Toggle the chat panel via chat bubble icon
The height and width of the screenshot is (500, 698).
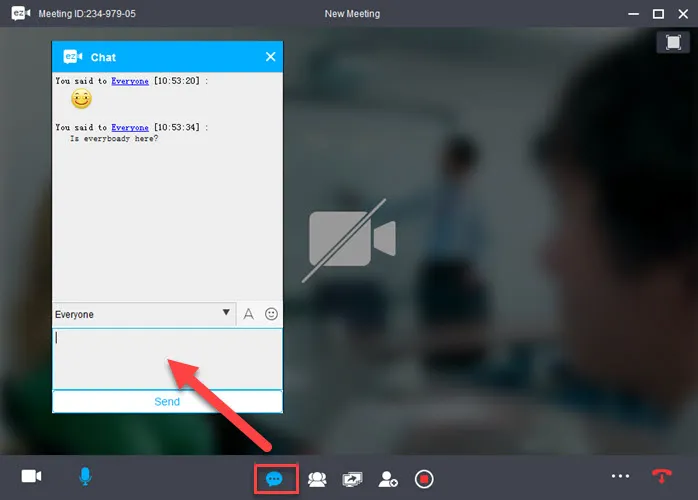pyautogui.click(x=274, y=479)
